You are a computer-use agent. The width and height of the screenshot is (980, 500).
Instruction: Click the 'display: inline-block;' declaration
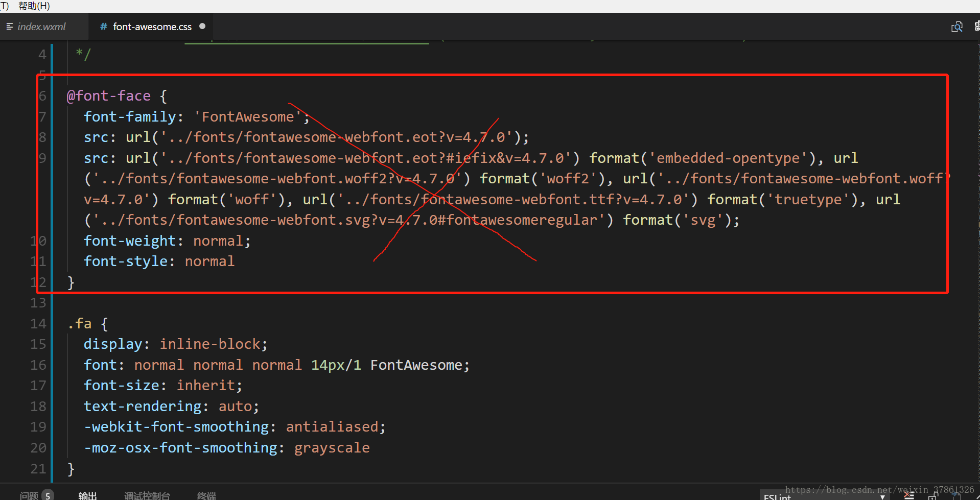pyautogui.click(x=175, y=344)
